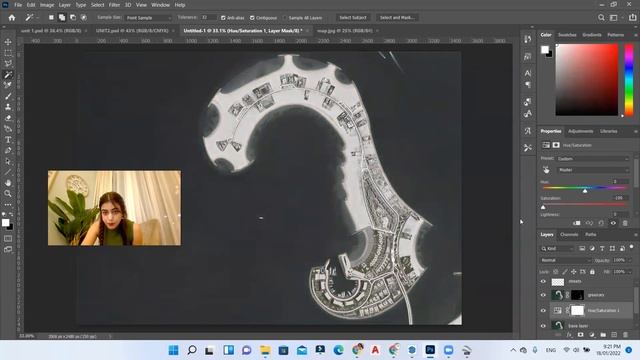Open the Normal blend mode dropdown
The width and height of the screenshot is (640, 360).
pos(566,260)
